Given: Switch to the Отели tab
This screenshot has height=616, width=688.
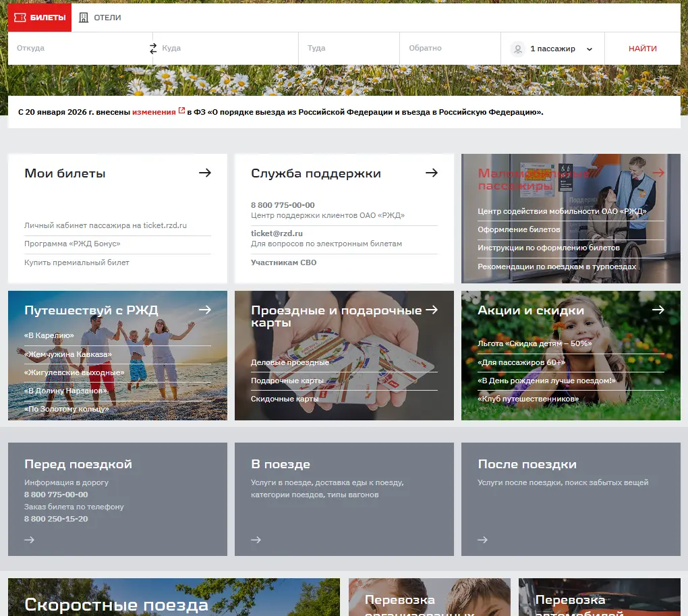Looking at the screenshot, I should (x=100, y=18).
